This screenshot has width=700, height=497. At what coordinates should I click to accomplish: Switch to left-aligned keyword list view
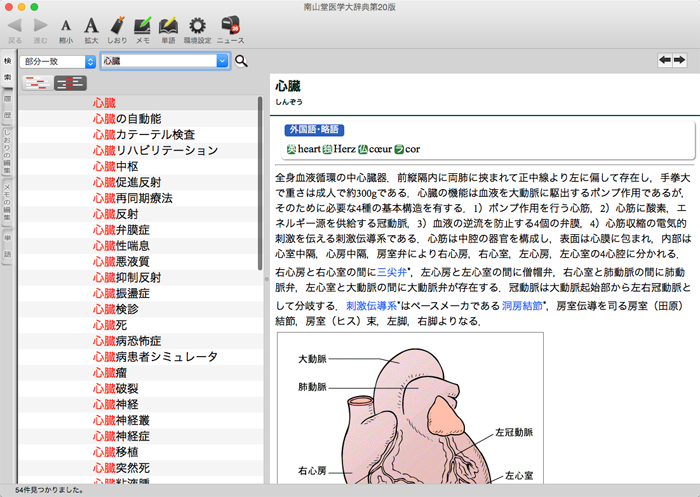point(37,83)
